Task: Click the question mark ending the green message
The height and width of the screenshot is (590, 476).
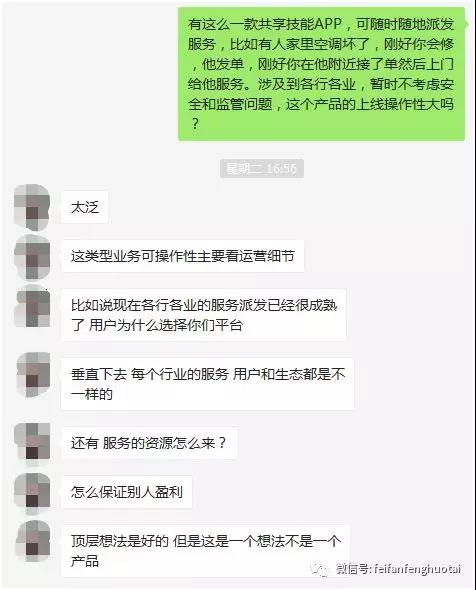Action: pos(195,124)
